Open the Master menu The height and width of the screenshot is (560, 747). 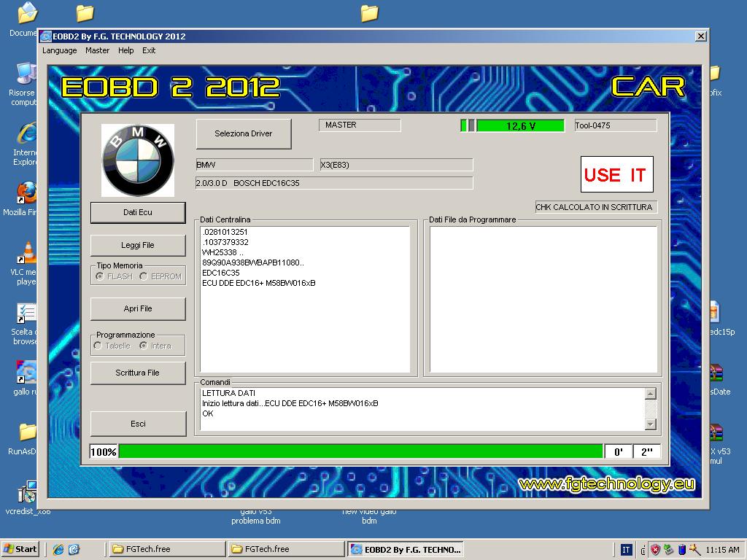click(98, 50)
